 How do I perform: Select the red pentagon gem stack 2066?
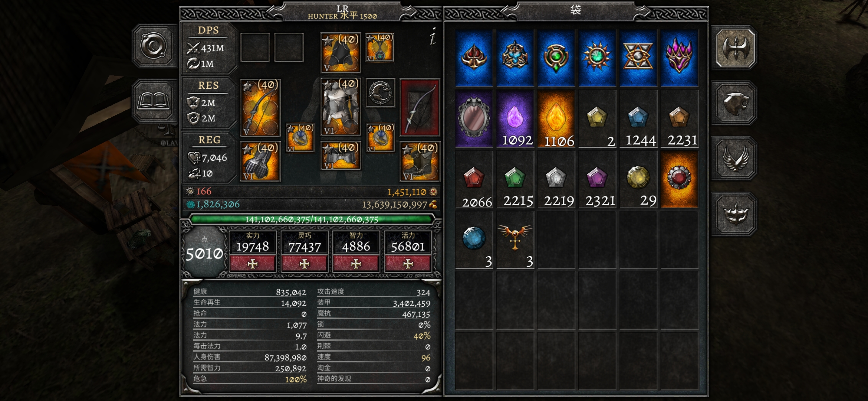tap(474, 180)
